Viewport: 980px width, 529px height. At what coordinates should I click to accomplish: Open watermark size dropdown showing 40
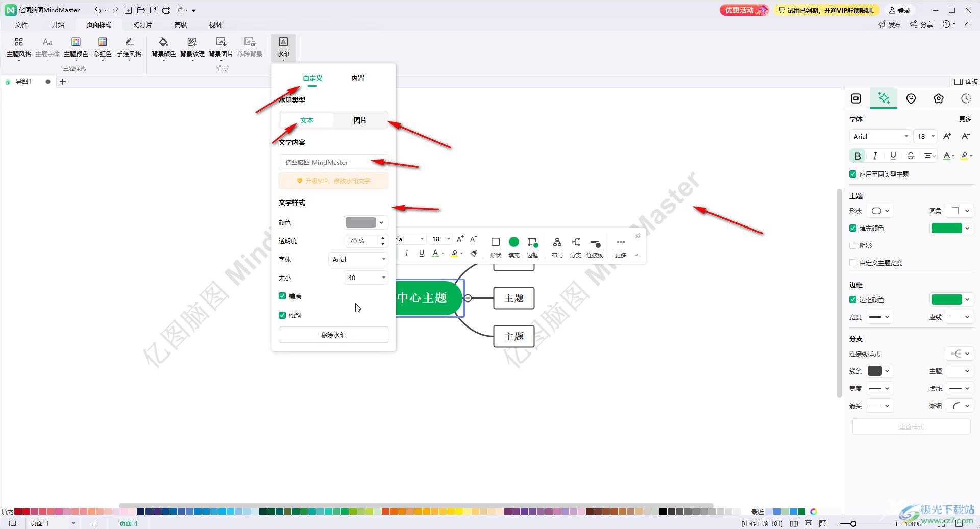(x=366, y=278)
